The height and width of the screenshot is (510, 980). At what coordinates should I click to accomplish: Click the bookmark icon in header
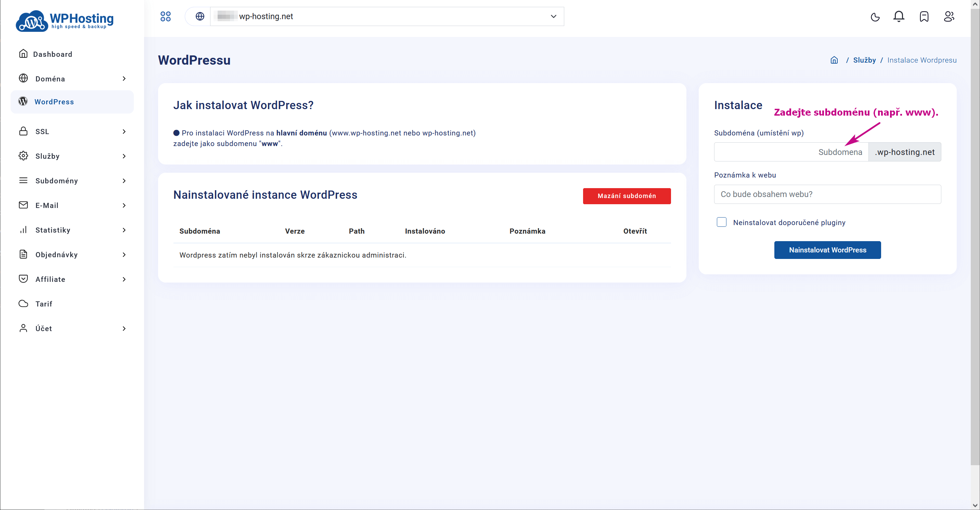click(924, 16)
